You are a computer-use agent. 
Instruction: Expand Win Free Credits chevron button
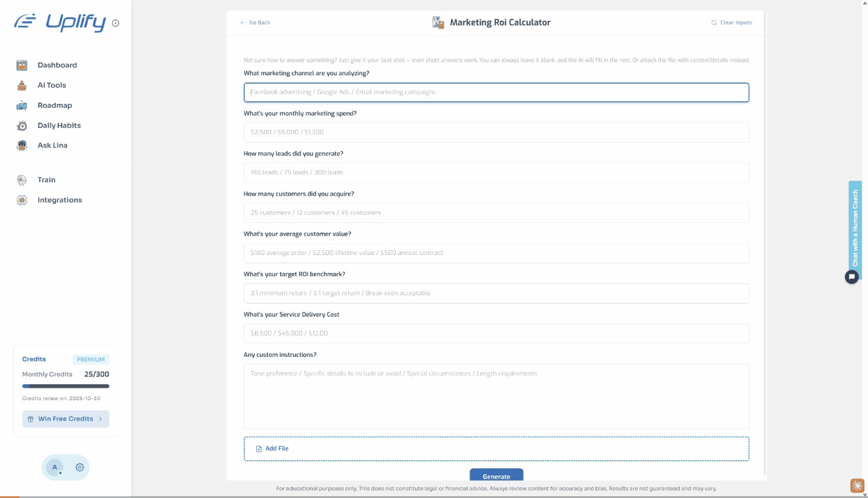point(100,419)
